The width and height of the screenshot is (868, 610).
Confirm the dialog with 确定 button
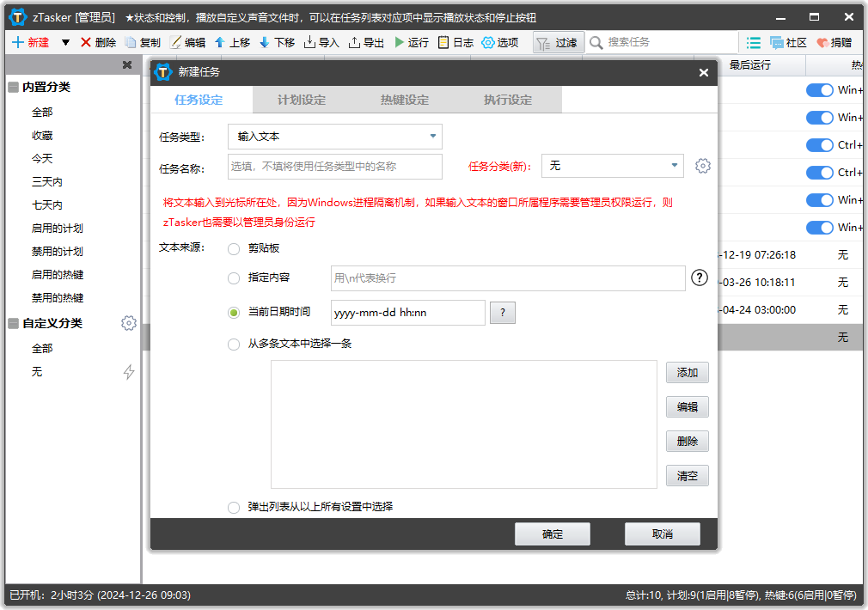552,534
